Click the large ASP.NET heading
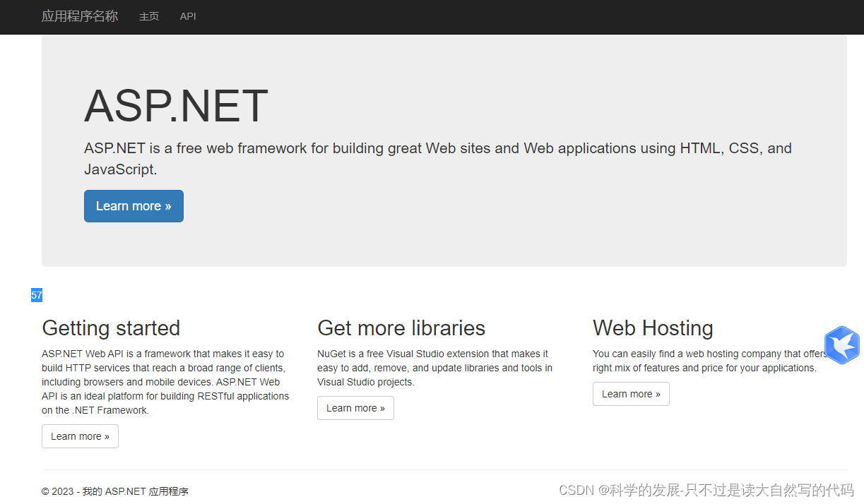Viewport: 864px width, 504px height. [176, 106]
